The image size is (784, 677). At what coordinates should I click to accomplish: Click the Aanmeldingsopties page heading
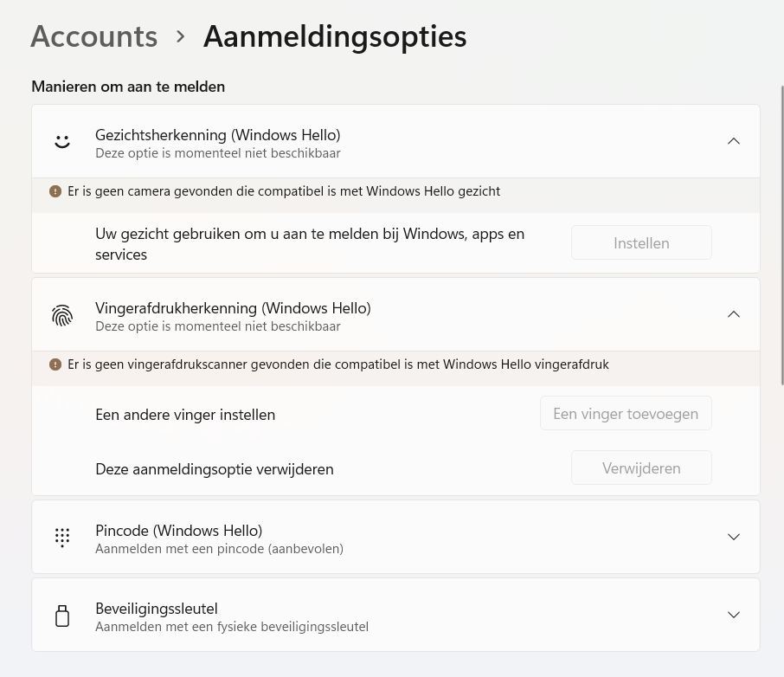pyautogui.click(x=335, y=36)
